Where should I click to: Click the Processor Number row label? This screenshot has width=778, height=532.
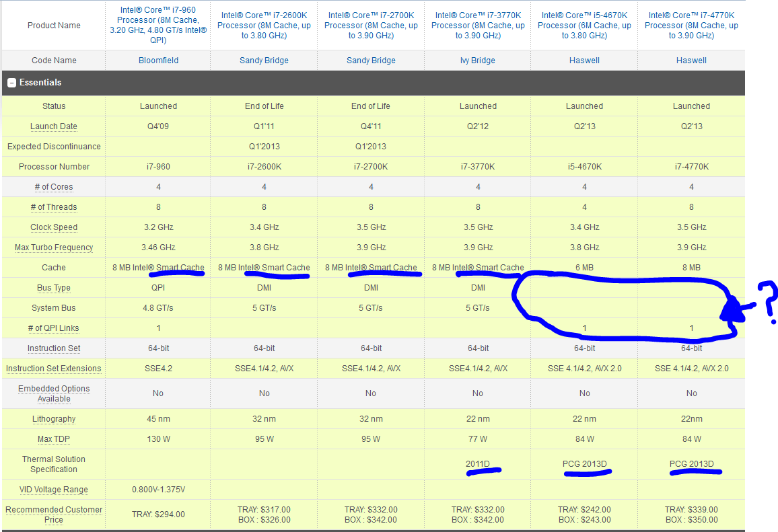[x=54, y=167]
